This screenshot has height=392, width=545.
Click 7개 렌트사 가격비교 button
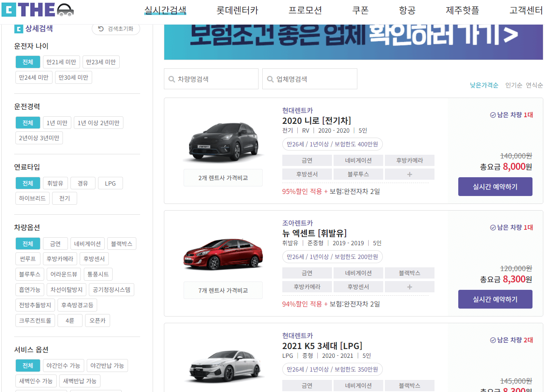(223, 290)
